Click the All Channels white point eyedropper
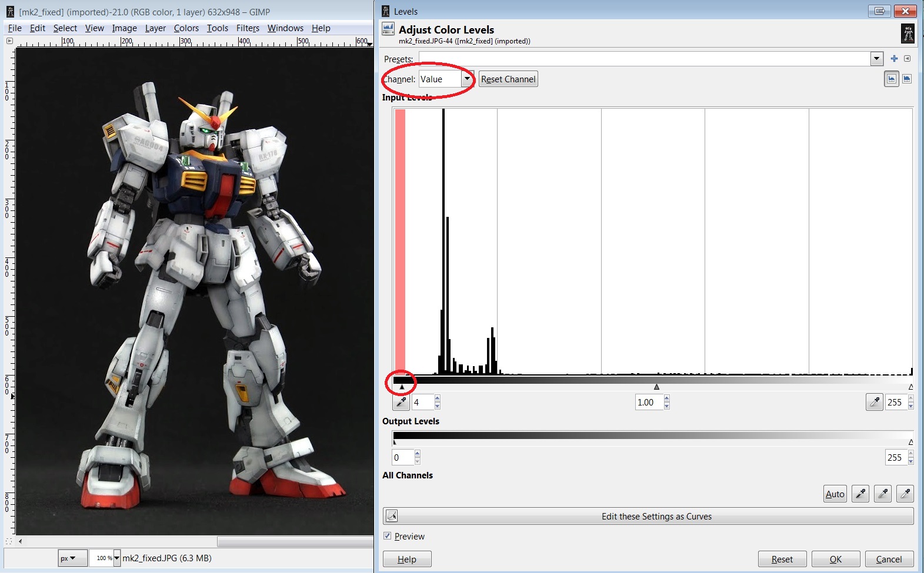 (905, 494)
